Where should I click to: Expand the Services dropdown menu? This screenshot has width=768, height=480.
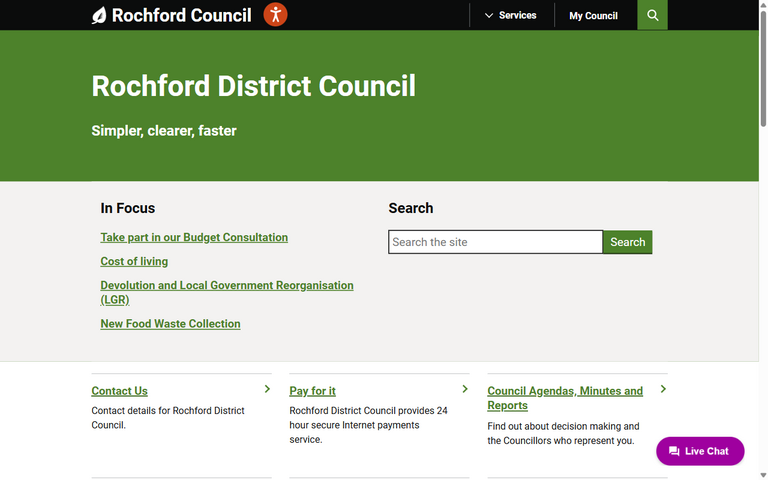(510, 15)
